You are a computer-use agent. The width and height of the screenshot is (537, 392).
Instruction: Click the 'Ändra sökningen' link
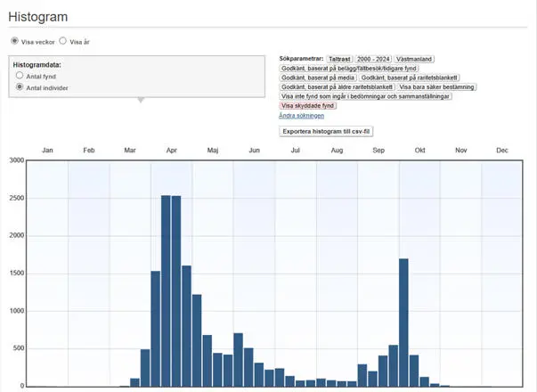pos(301,116)
